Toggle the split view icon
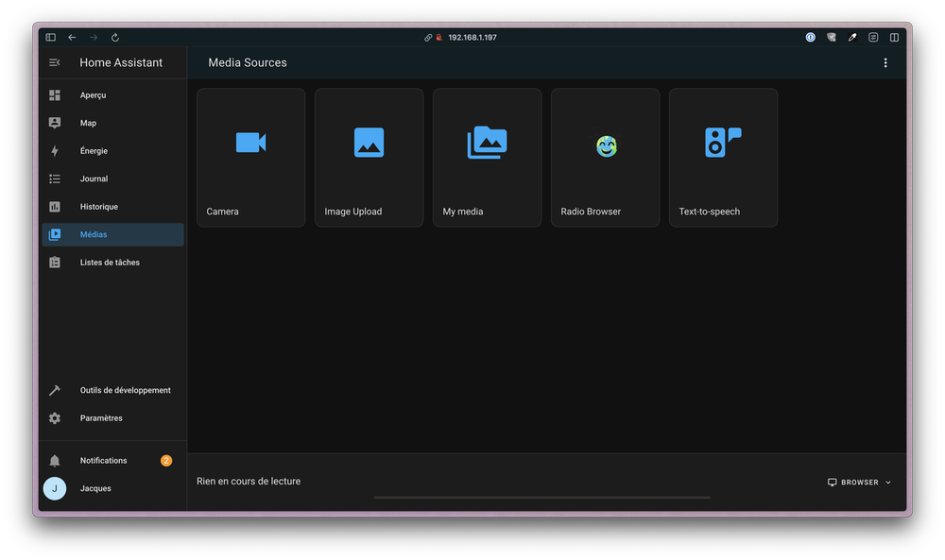This screenshot has height=560, width=945. (894, 38)
